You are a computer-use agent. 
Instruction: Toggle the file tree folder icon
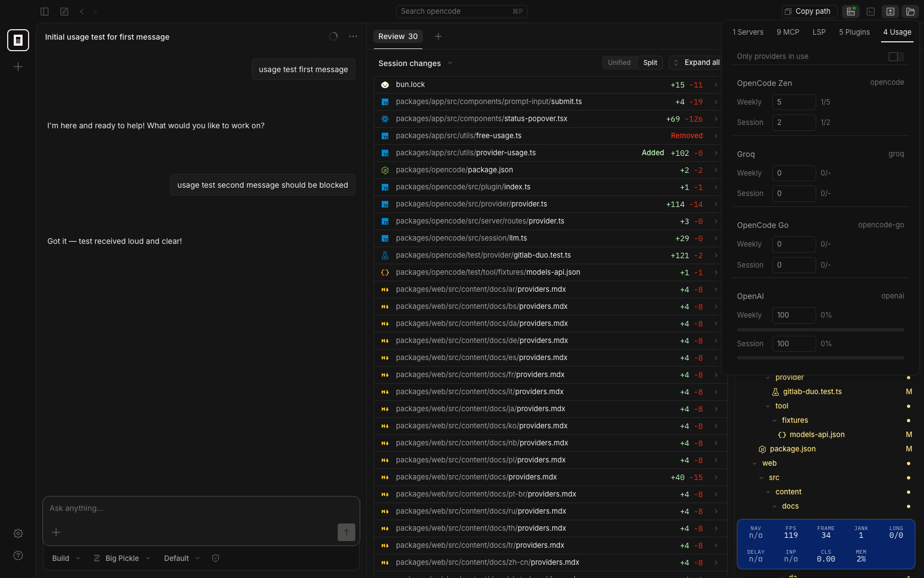pos(910,11)
